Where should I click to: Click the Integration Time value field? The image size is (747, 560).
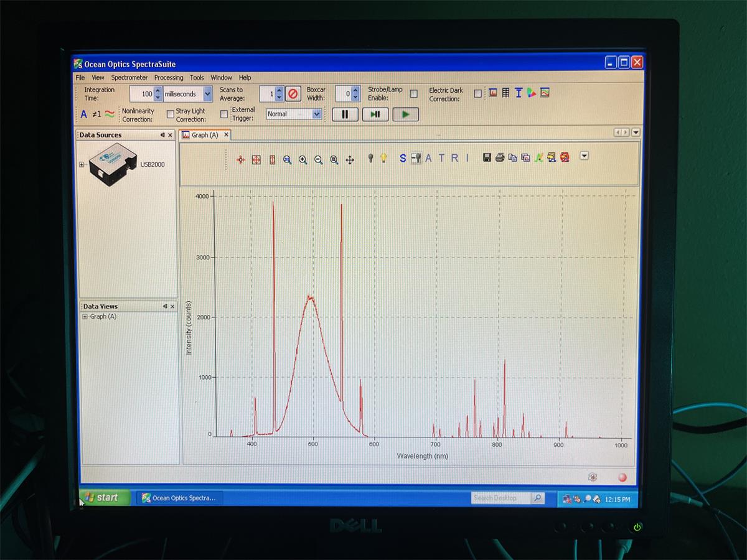142,94
